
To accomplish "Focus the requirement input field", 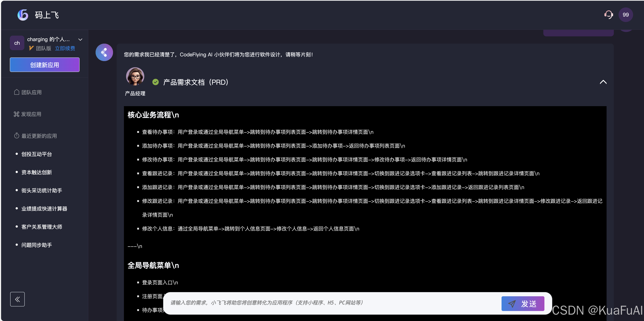I will click(333, 303).
